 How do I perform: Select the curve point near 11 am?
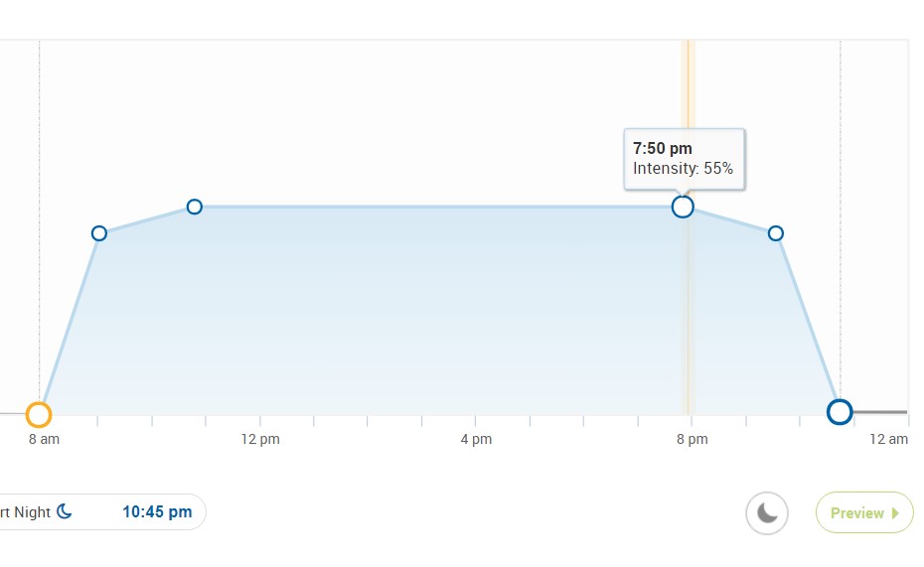pyautogui.click(x=195, y=207)
